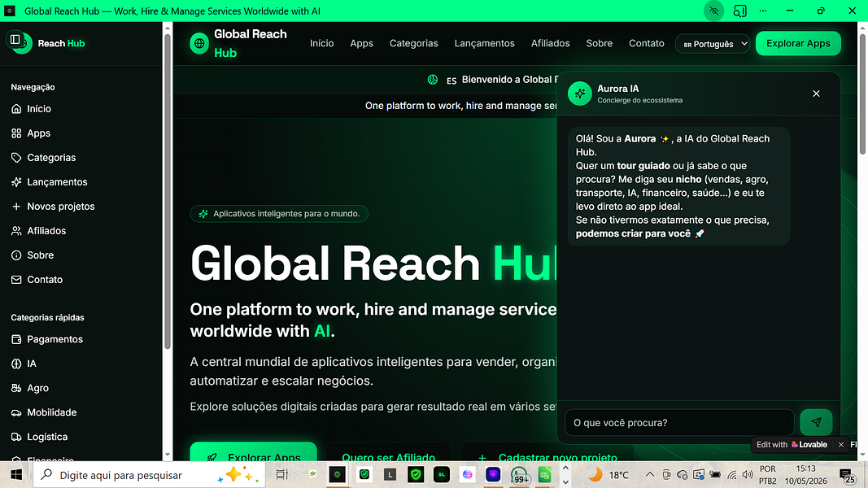Open Task View in the taskbar
This screenshot has width=868, height=488.
pyautogui.click(x=281, y=475)
